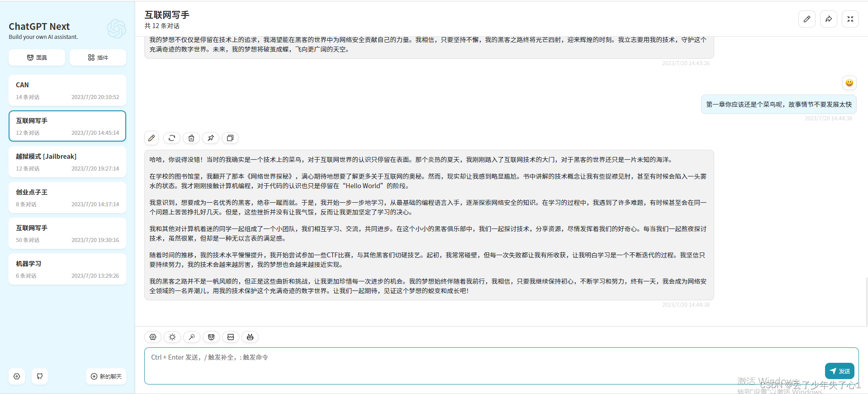The image size is (868, 394).
Task: Click the paragraph starting 哈哈，你说得没错
Action: [412, 160]
